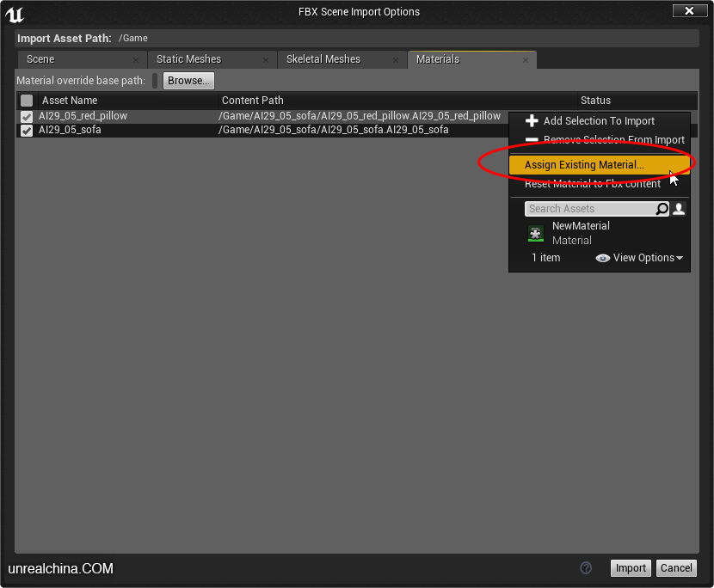Click the user filter icon beside search
Image resolution: width=714 pixels, height=588 pixels.
pyautogui.click(x=679, y=209)
